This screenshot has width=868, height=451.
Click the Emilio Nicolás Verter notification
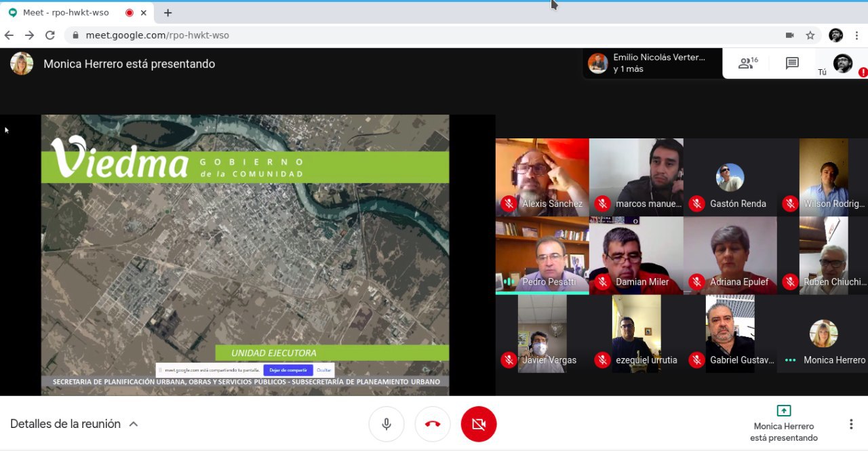click(652, 63)
